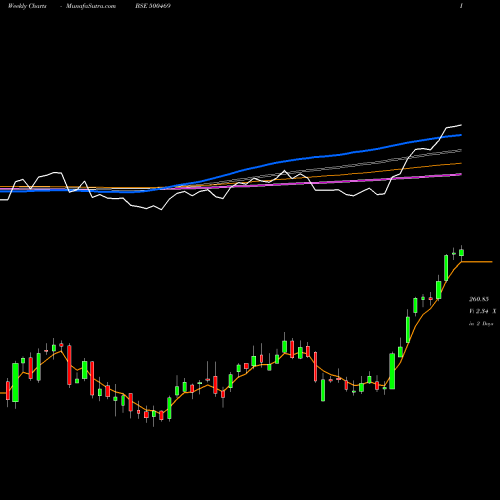Click the "in 2 Days" text
This screenshot has height=500, width=500.
[481, 324]
